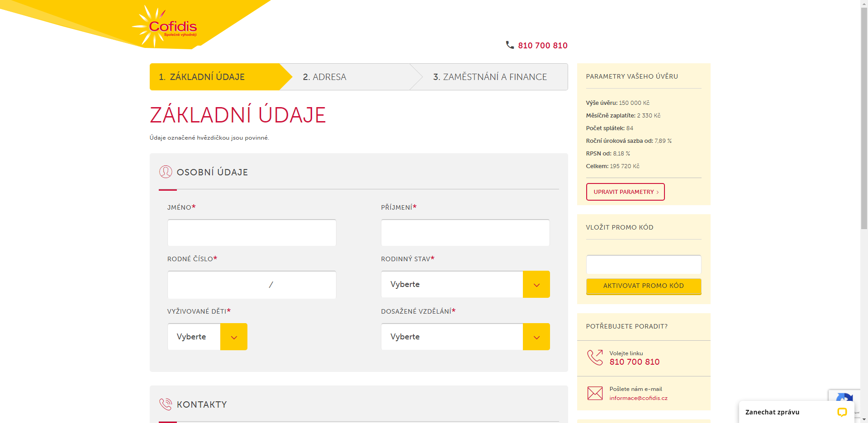Focus the Jméno input field
The height and width of the screenshot is (423, 868).
pos(252,233)
